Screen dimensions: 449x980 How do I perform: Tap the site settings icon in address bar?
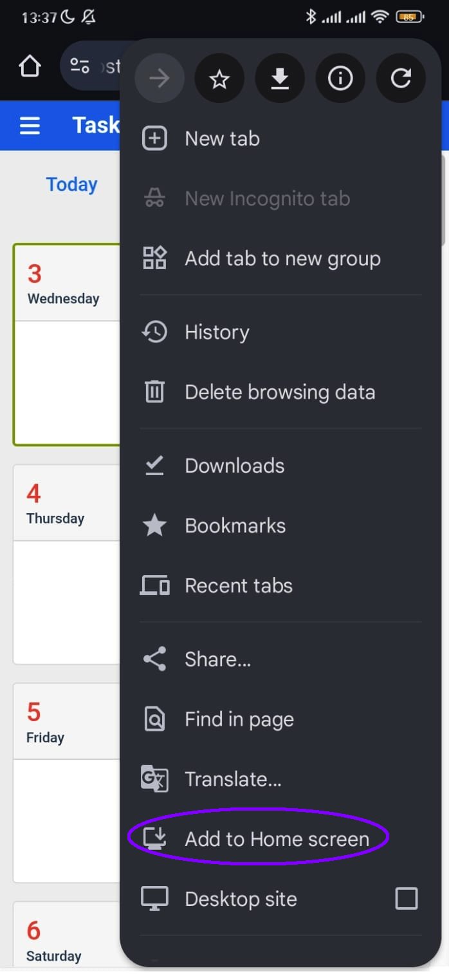click(x=80, y=66)
